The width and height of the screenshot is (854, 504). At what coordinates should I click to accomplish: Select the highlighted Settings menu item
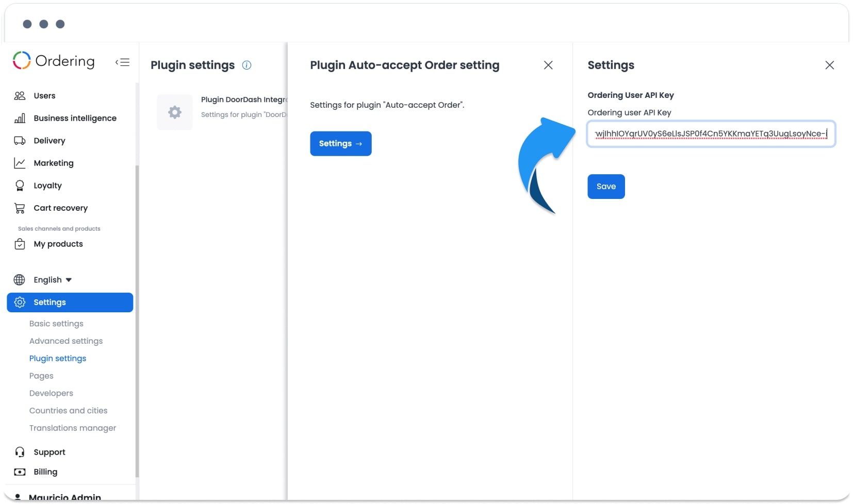[x=70, y=303]
